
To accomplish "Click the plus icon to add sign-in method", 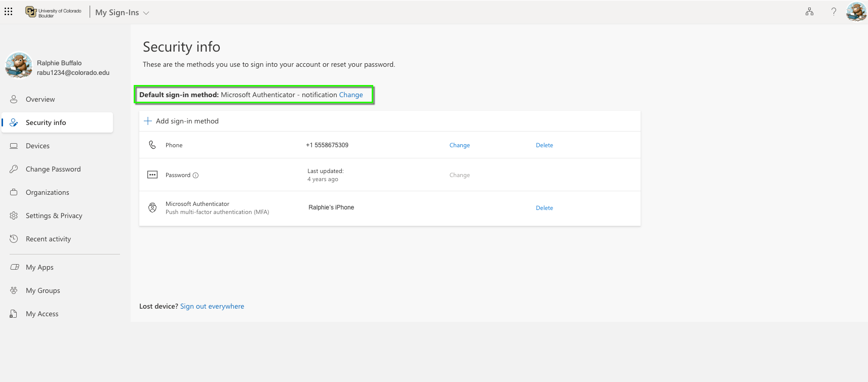I will (148, 121).
